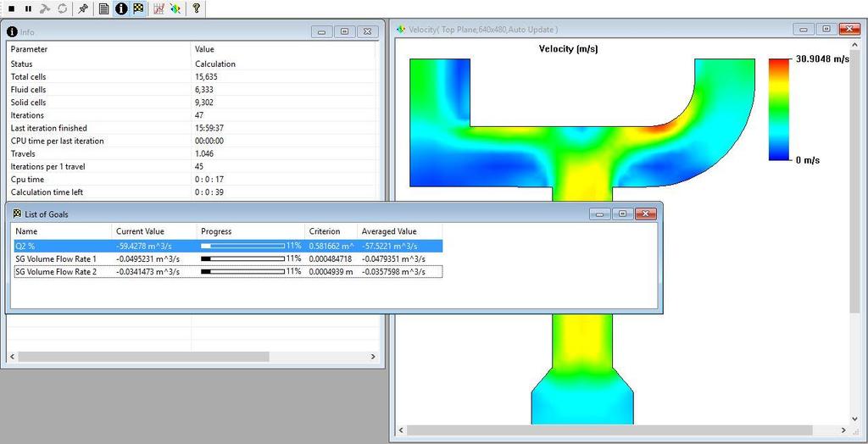The image size is (868, 444).
Task: Click SG Volume Flow Rate 1 progress bar
Action: (242, 258)
